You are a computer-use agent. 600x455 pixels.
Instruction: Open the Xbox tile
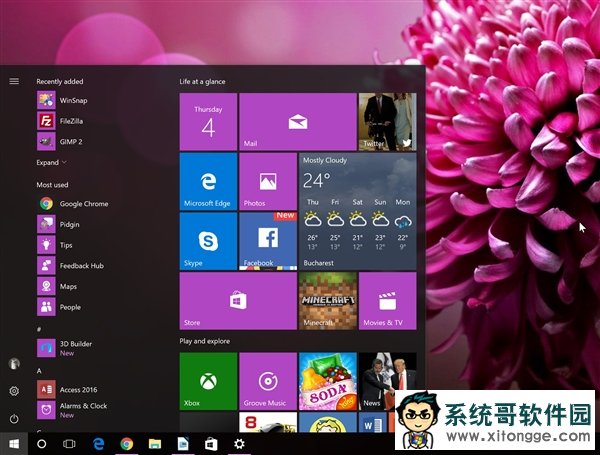click(x=208, y=381)
